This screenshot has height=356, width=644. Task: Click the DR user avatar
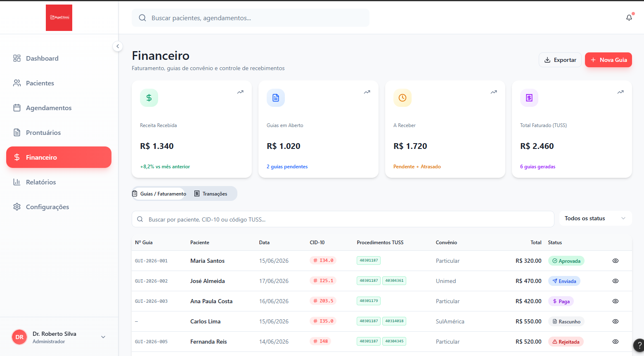click(19, 337)
